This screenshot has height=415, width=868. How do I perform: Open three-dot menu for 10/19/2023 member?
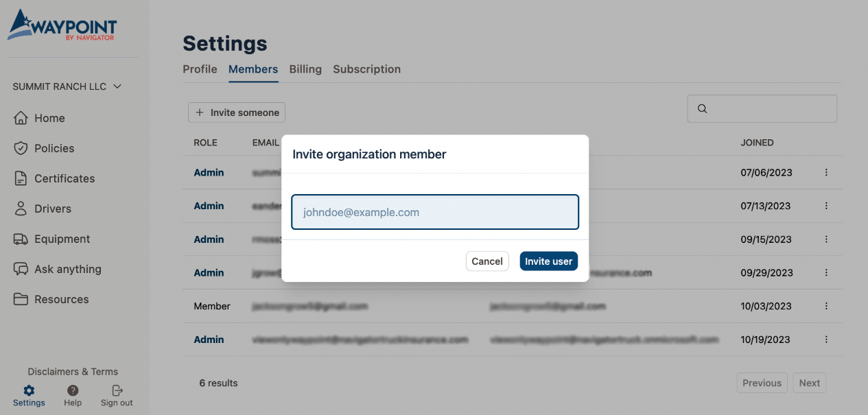coord(826,340)
